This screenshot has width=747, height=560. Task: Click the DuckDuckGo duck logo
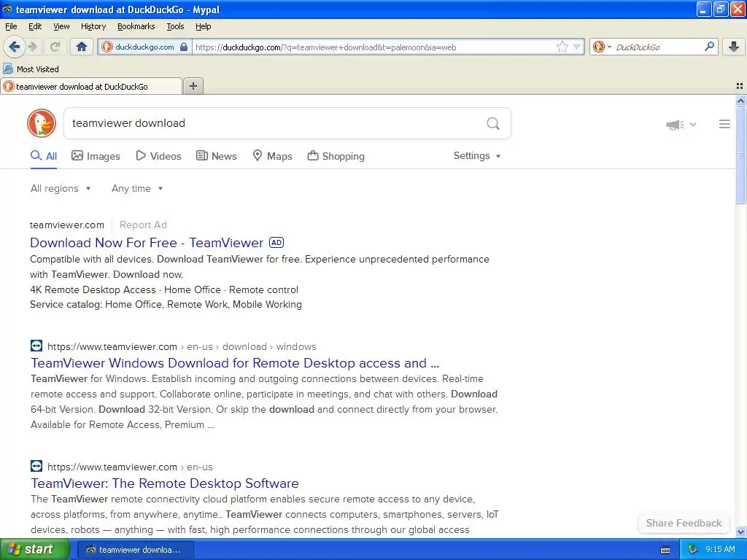pos(42,123)
